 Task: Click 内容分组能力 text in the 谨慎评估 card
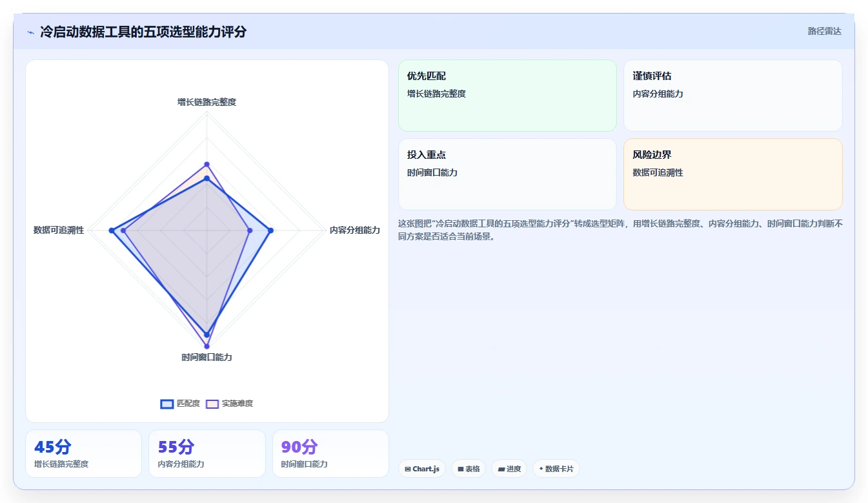[x=658, y=94]
